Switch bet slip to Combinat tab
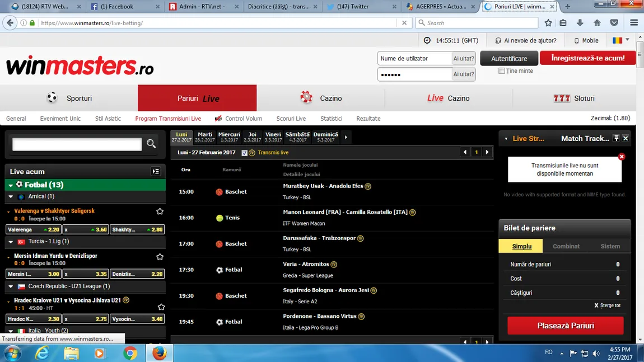The width and height of the screenshot is (644, 362). 566,246
